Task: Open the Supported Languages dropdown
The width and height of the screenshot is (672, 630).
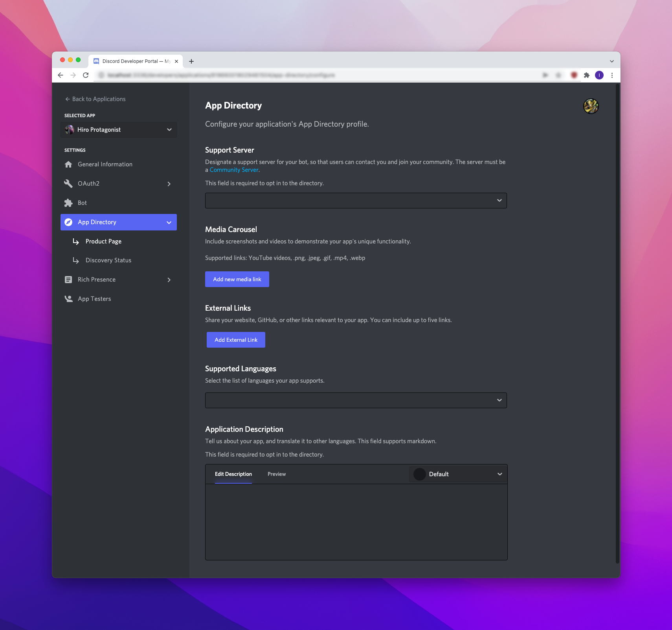Action: coord(356,400)
